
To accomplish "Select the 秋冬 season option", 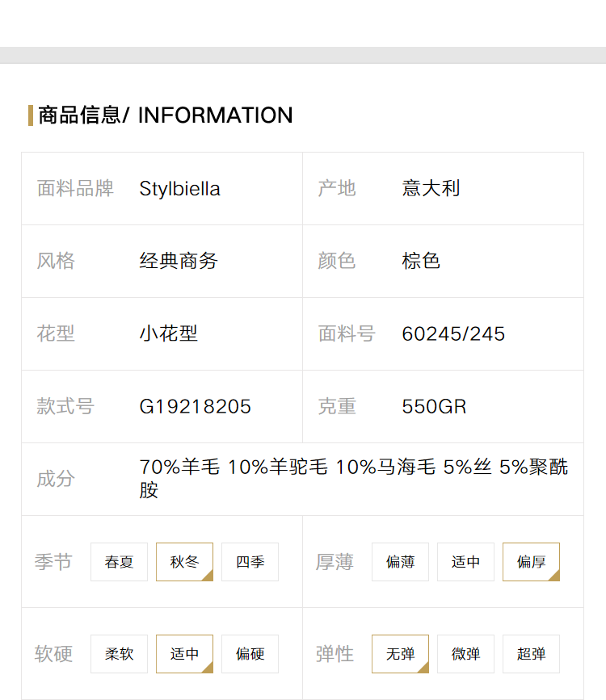I will (184, 562).
